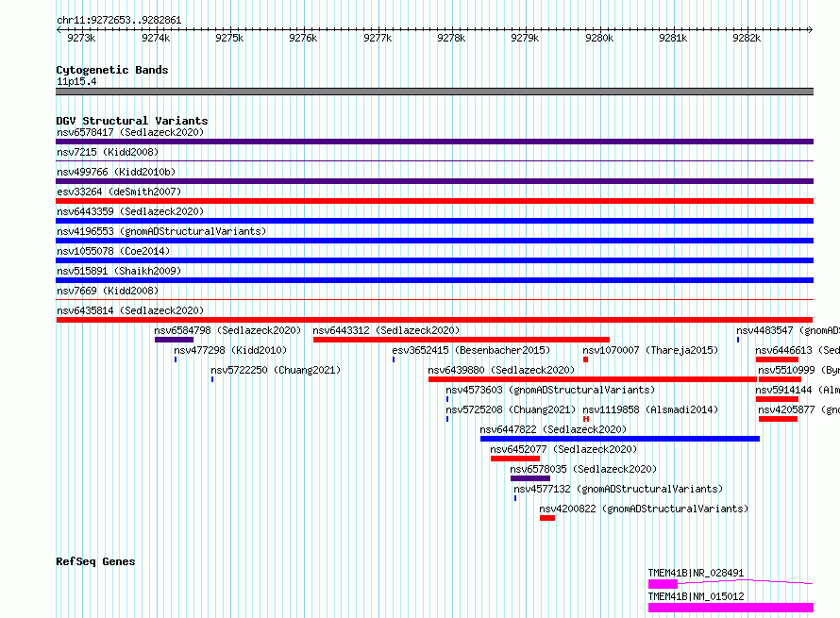Select the nsv1119858 (Alsmadi2014) label
This screenshot has height=618, width=840.
click(x=650, y=409)
